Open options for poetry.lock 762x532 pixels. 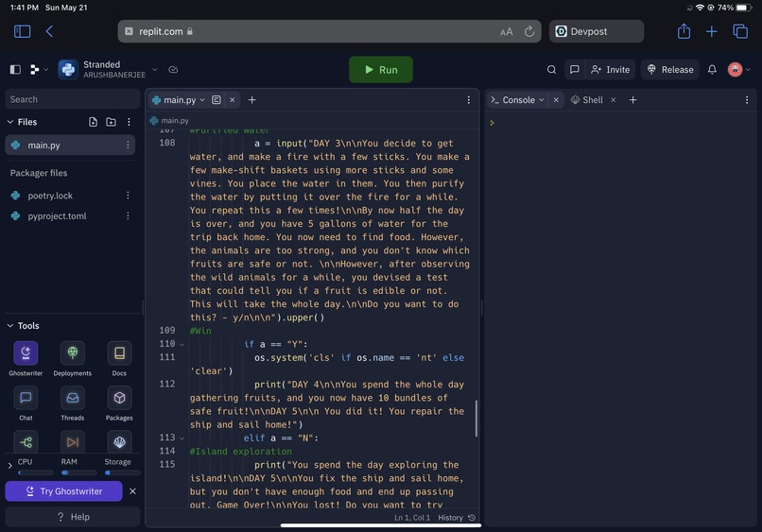(128, 196)
